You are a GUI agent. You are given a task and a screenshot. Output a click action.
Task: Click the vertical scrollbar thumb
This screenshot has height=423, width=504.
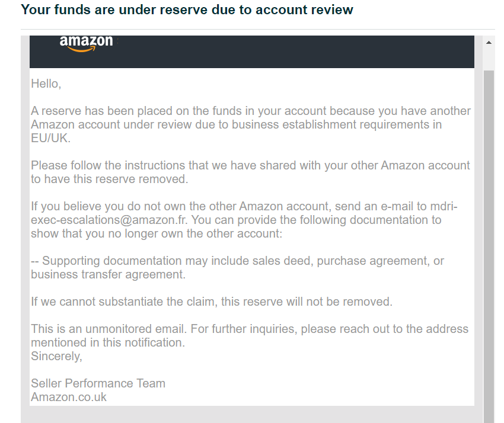click(489, 246)
